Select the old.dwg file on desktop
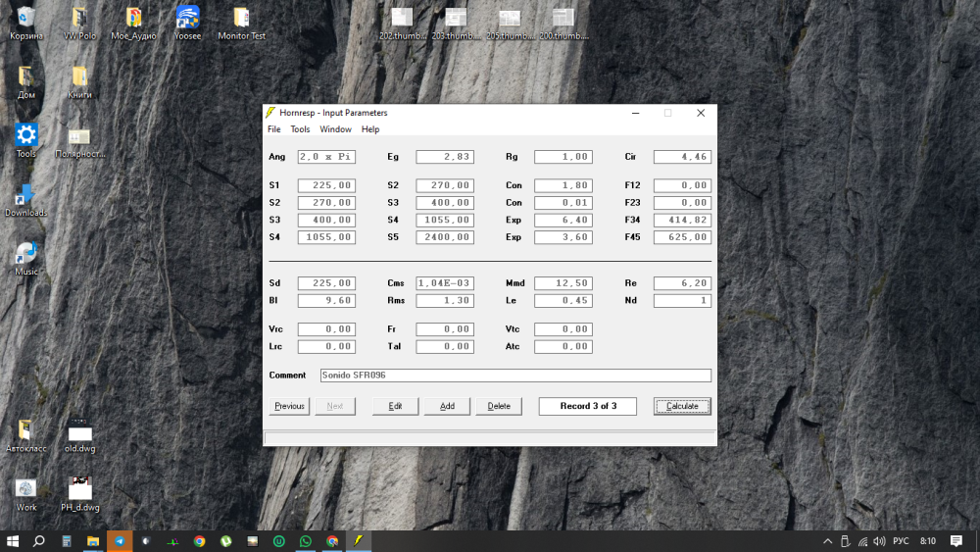The height and width of the screenshot is (552, 980). [x=79, y=435]
